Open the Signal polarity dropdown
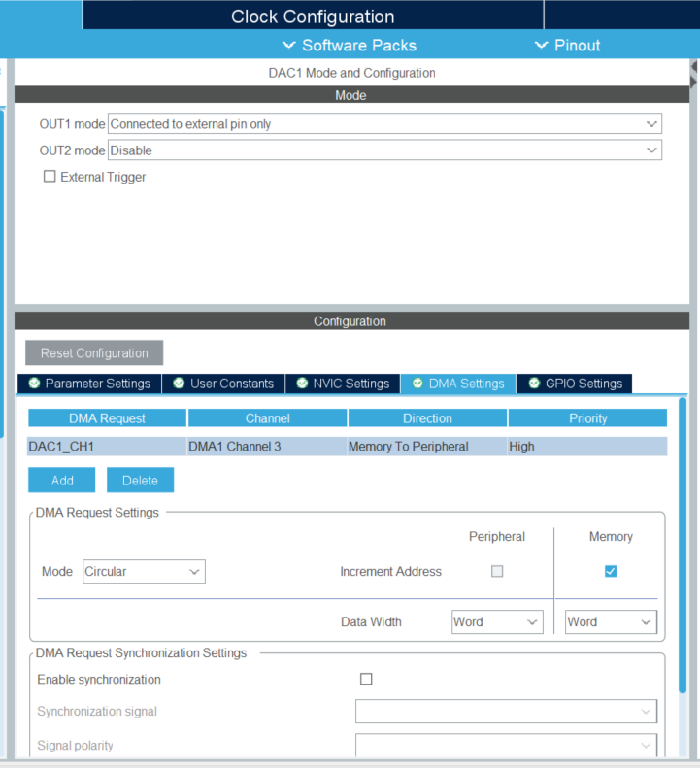The image size is (700, 768). pos(506,745)
